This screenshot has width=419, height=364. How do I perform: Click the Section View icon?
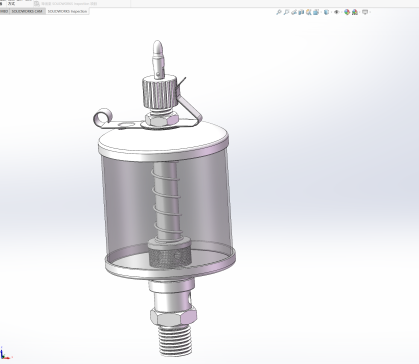pyautogui.click(x=301, y=12)
